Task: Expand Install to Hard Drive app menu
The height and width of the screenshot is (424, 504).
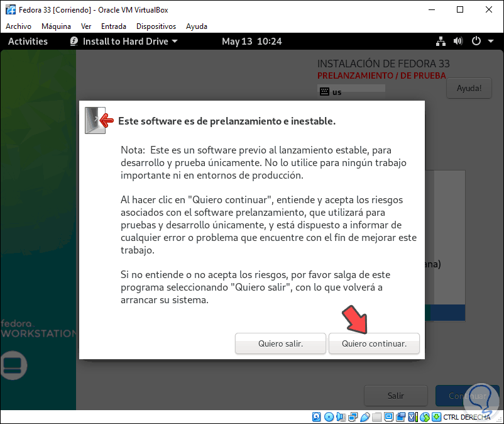Action: click(175, 41)
